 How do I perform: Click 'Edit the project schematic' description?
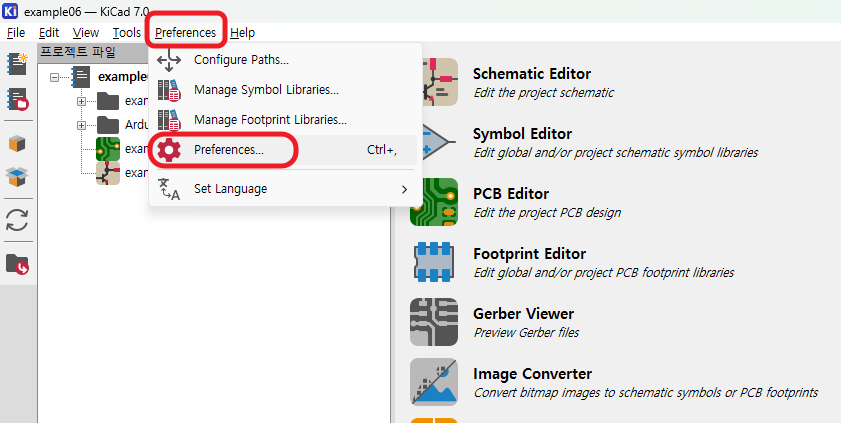(543, 93)
